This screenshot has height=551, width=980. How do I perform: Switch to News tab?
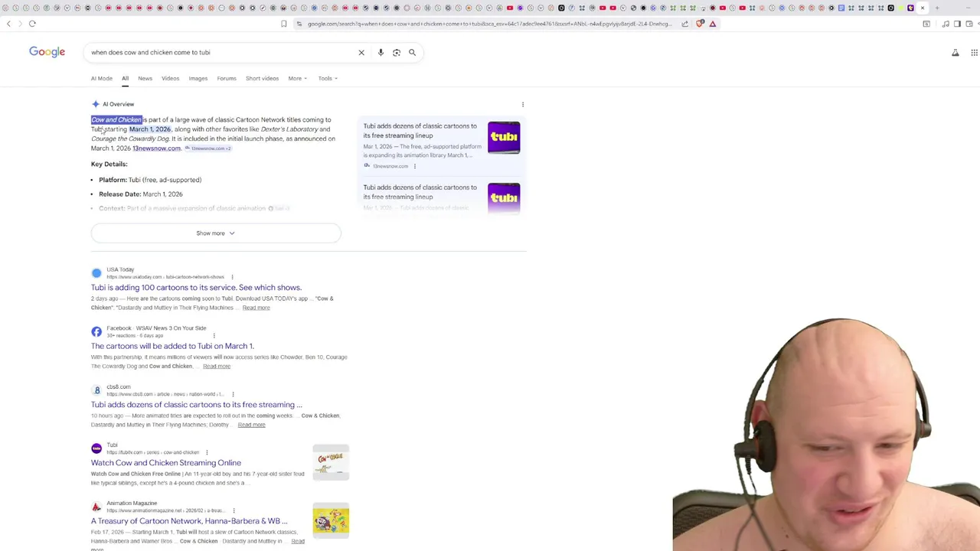point(145,78)
